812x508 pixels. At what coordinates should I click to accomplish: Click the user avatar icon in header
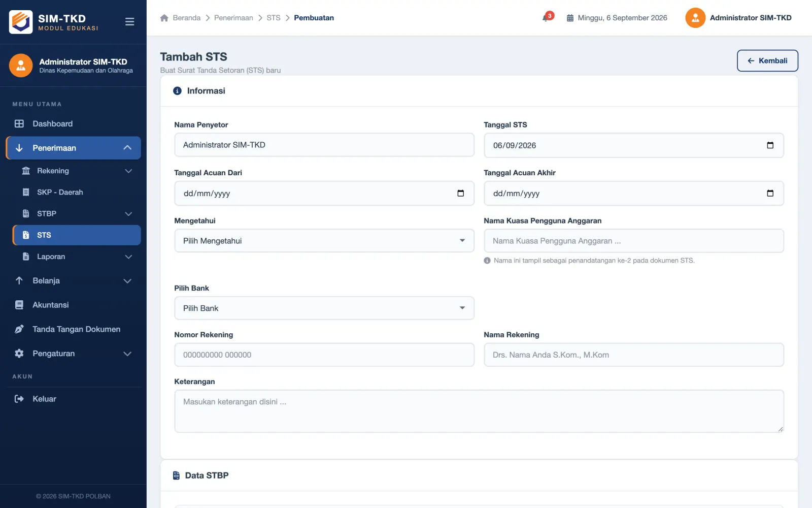(695, 18)
